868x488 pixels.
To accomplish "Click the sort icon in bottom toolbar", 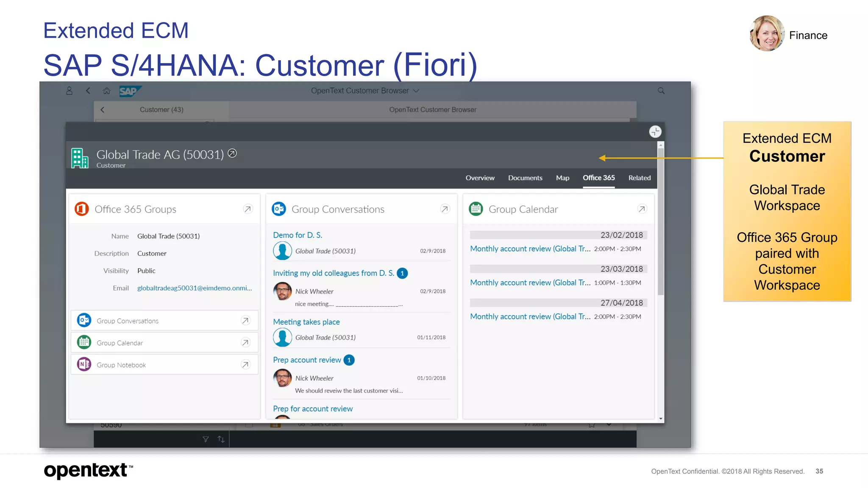I will [x=221, y=439].
